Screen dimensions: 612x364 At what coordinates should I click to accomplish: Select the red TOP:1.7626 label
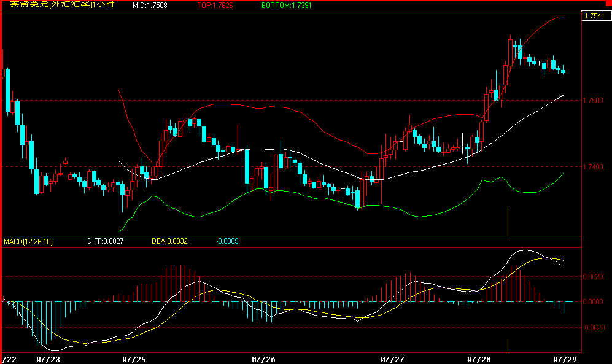[x=215, y=6]
